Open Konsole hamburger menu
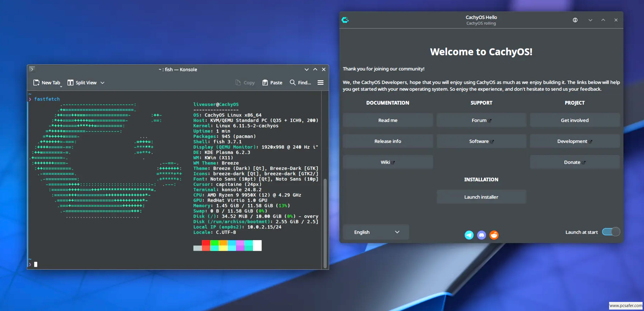Screen dimensions: 644x311 click(x=320, y=83)
